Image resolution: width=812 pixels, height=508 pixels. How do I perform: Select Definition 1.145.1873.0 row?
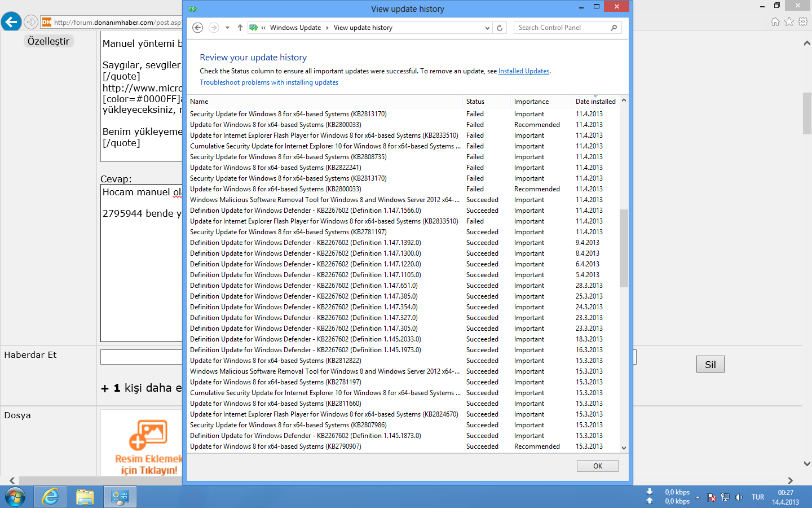[x=403, y=436]
